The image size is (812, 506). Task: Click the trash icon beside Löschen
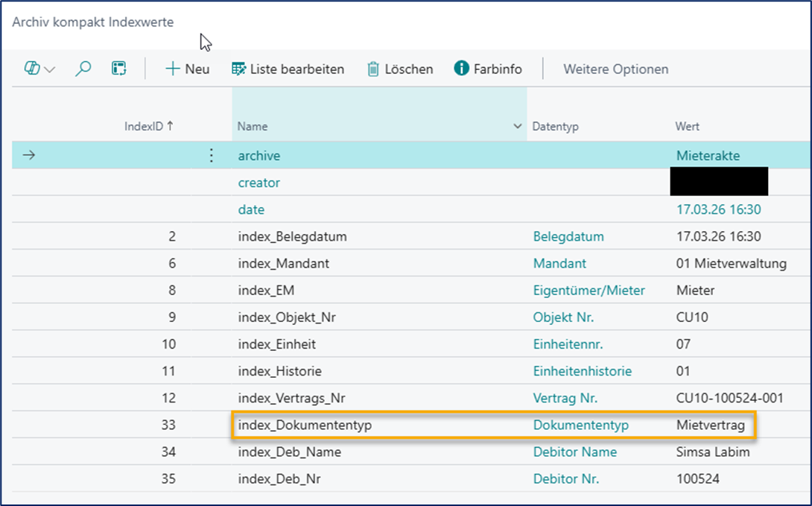coord(372,69)
